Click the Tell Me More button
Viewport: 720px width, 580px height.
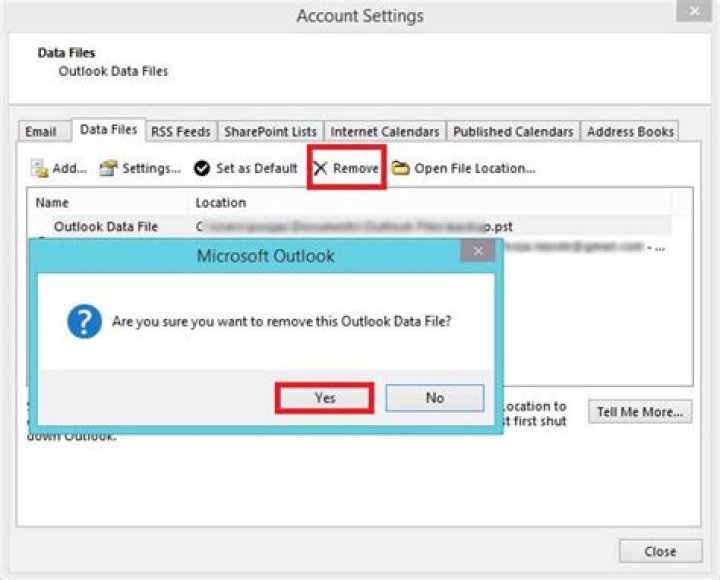640,412
